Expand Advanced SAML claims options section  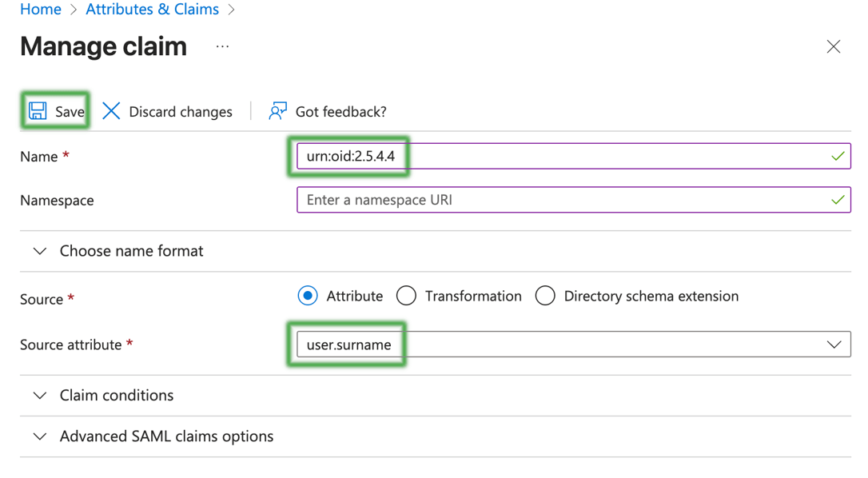click(x=40, y=436)
